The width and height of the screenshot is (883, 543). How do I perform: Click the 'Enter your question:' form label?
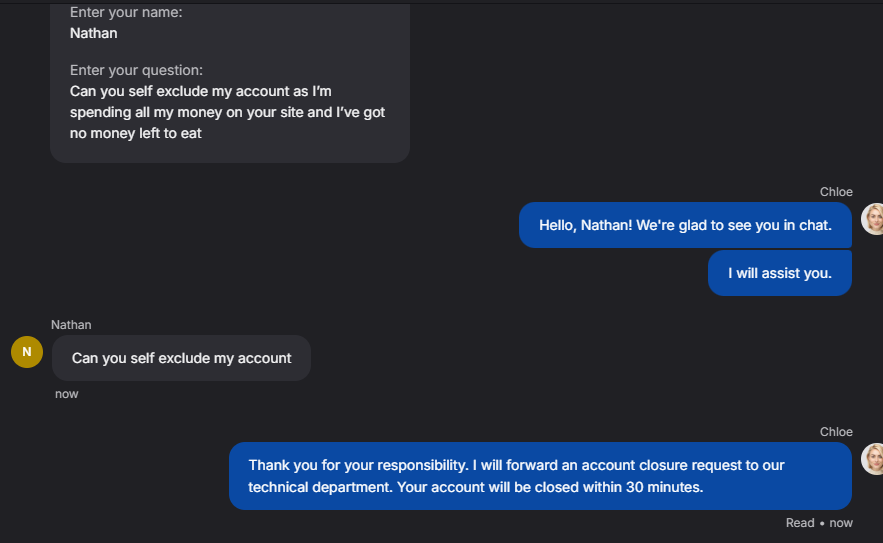point(136,70)
